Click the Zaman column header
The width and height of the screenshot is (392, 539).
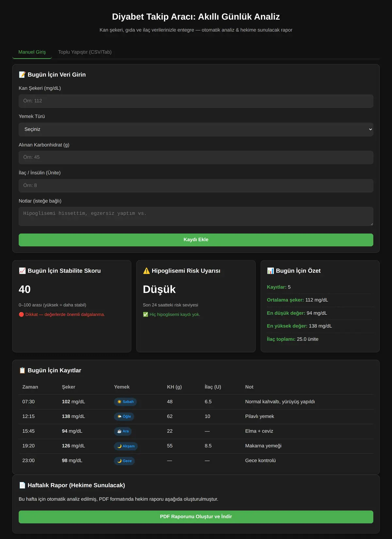[x=30, y=387]
